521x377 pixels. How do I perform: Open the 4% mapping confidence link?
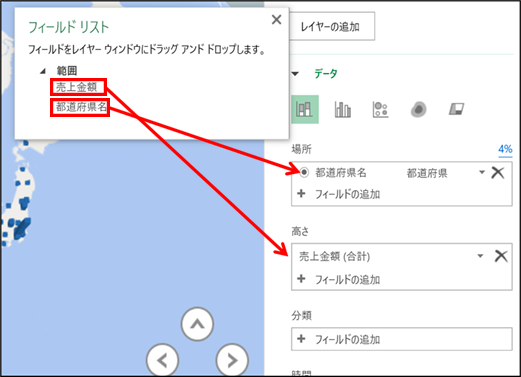tap(505, 149)
